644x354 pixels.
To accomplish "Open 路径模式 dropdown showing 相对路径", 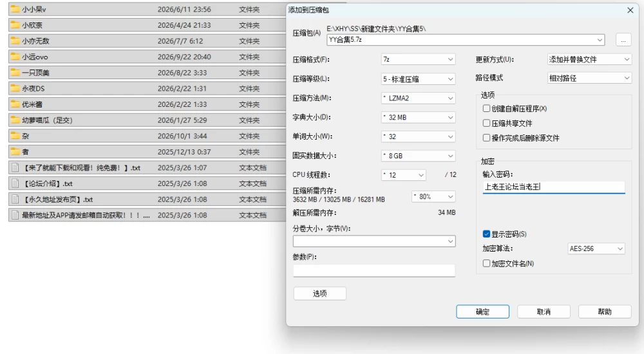I will point(589,78).
